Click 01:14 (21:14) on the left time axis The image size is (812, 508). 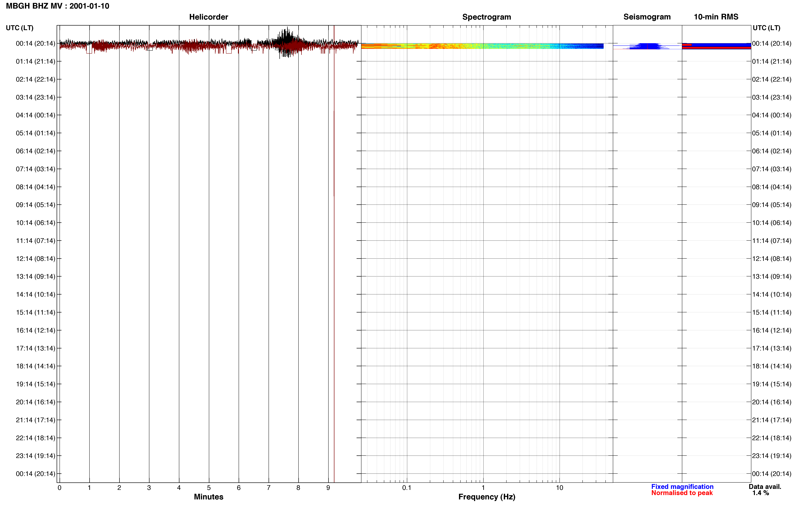tap(35, 61)
